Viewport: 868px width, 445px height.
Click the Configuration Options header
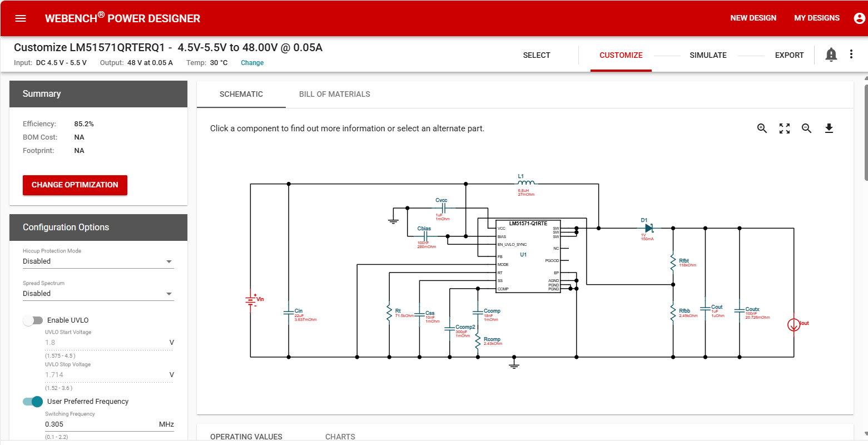click(x=98, y=228)
